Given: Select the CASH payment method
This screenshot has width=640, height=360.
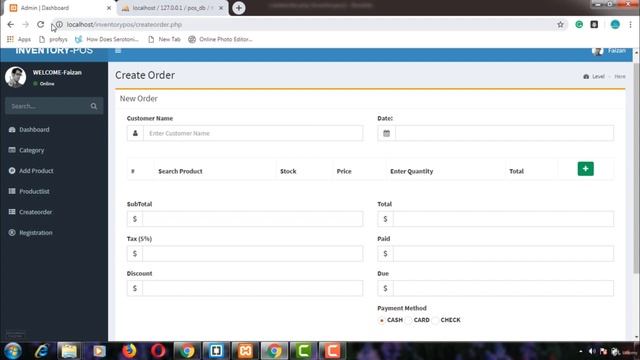Looking at the screenshot, I should [382, 320].
